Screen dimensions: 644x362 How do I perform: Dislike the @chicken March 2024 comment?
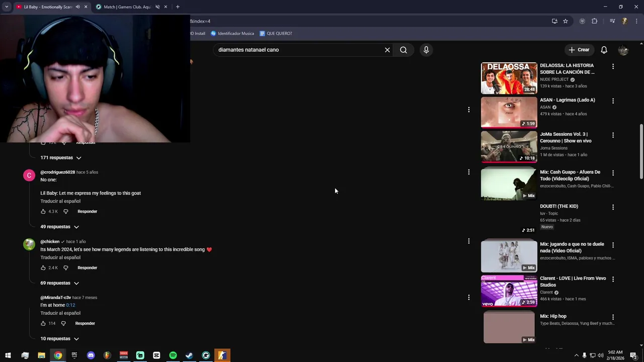click(65, 267)
